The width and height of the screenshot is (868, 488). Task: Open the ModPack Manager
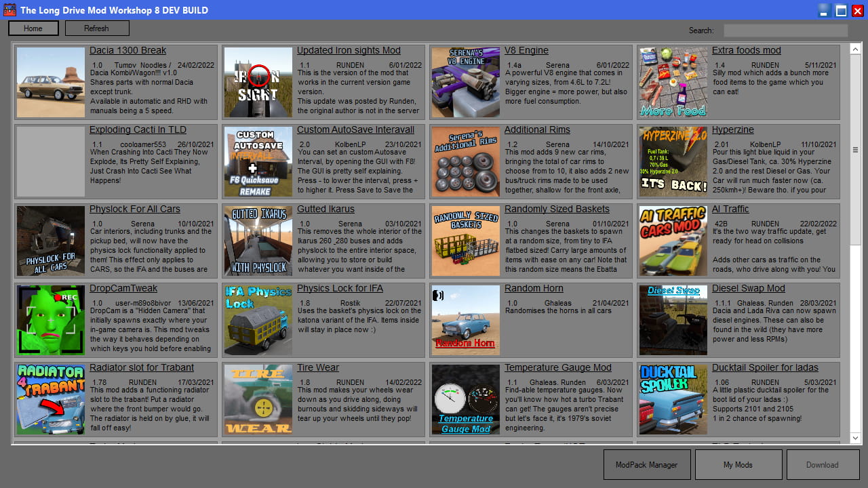[x=647, y=465]
